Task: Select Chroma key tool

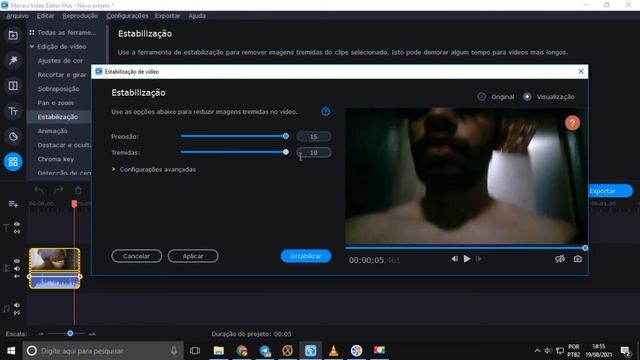Action: pyautogui.click(x=56, y=159)
